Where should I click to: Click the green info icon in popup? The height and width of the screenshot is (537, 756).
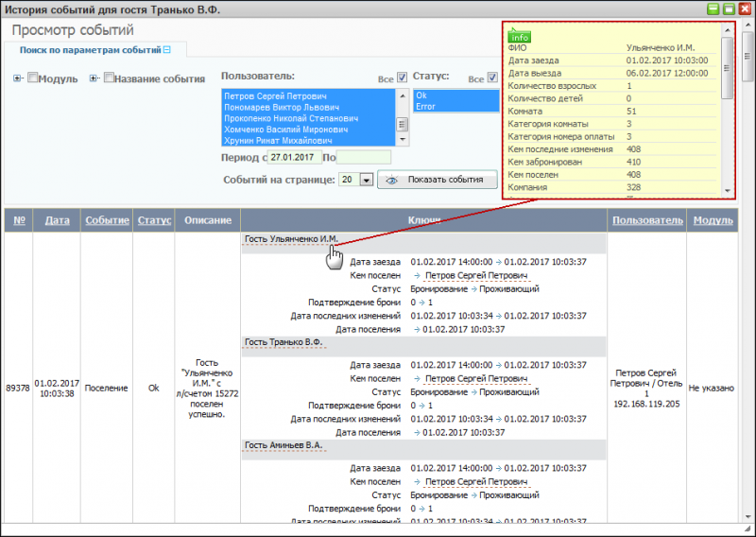click(520, 35)
